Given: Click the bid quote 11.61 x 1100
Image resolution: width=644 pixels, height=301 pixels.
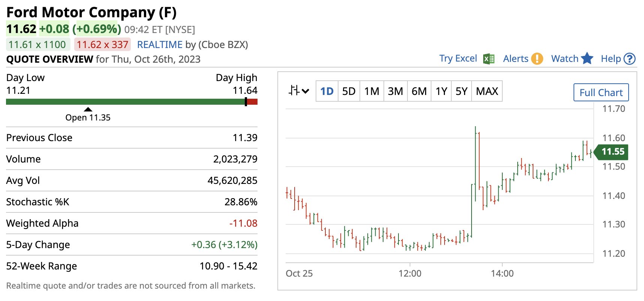Looking at the screenshot, I should click(x=37, y=45).
